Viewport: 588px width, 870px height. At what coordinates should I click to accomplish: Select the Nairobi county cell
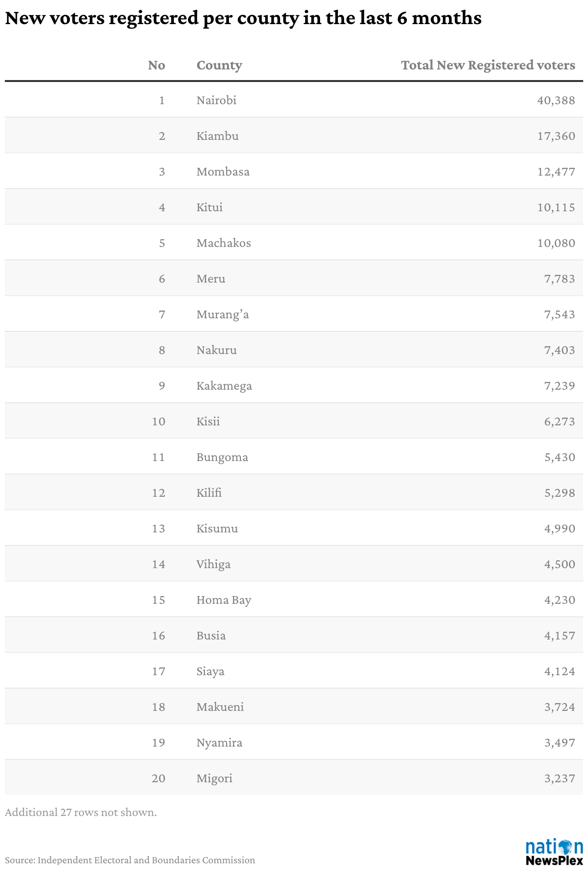tap(216, 100)
